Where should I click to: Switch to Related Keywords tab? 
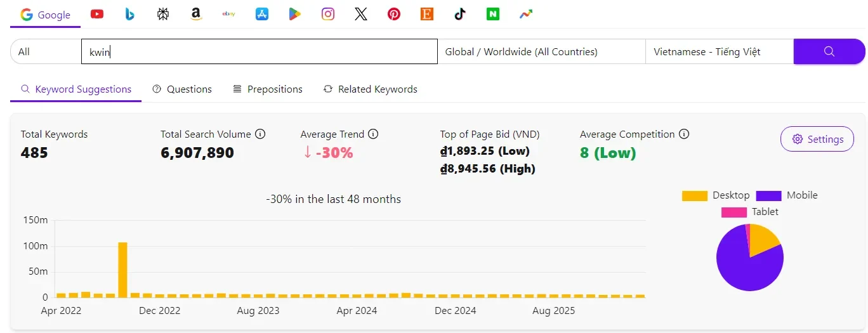[371, 89]
